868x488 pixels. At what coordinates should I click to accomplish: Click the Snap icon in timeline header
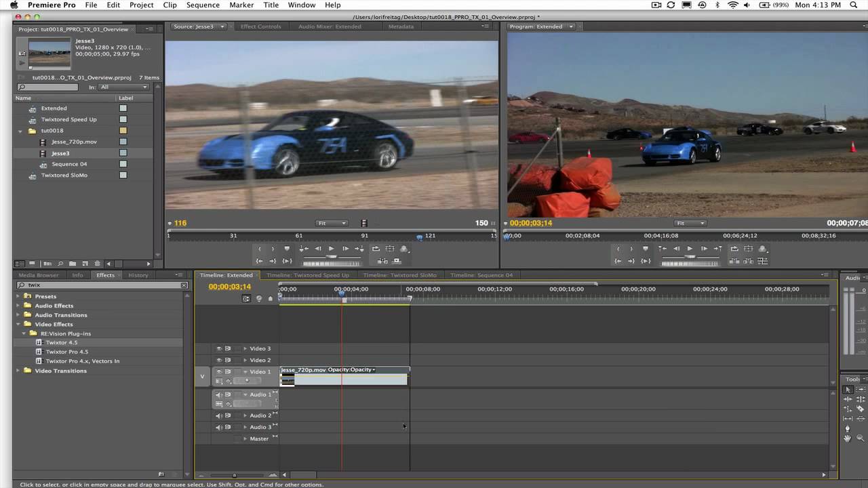coord(246,298)
